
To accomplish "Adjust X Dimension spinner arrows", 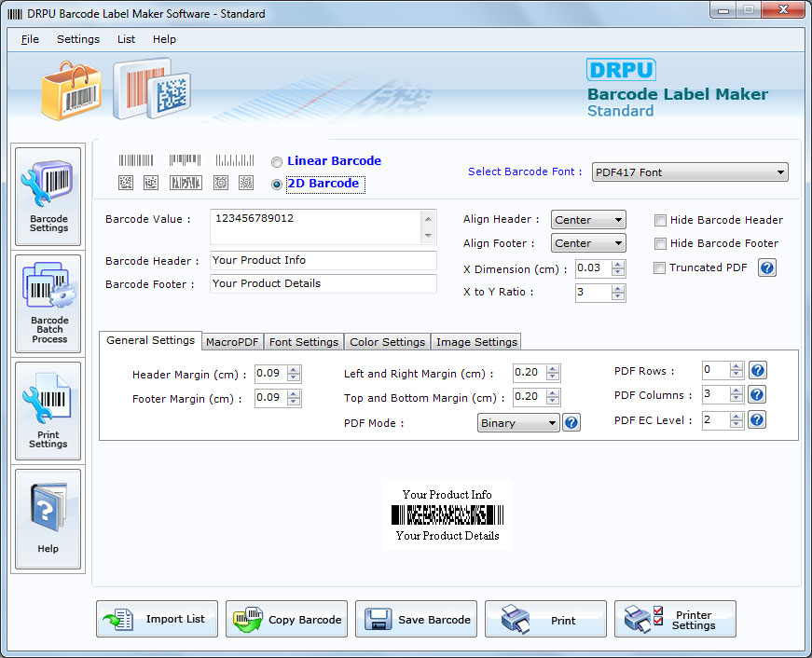I will 618,268.
